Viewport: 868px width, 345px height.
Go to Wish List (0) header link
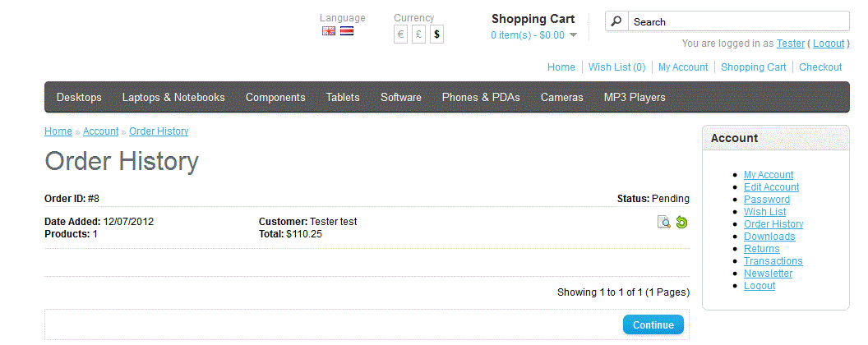click(x=616, y=67)
